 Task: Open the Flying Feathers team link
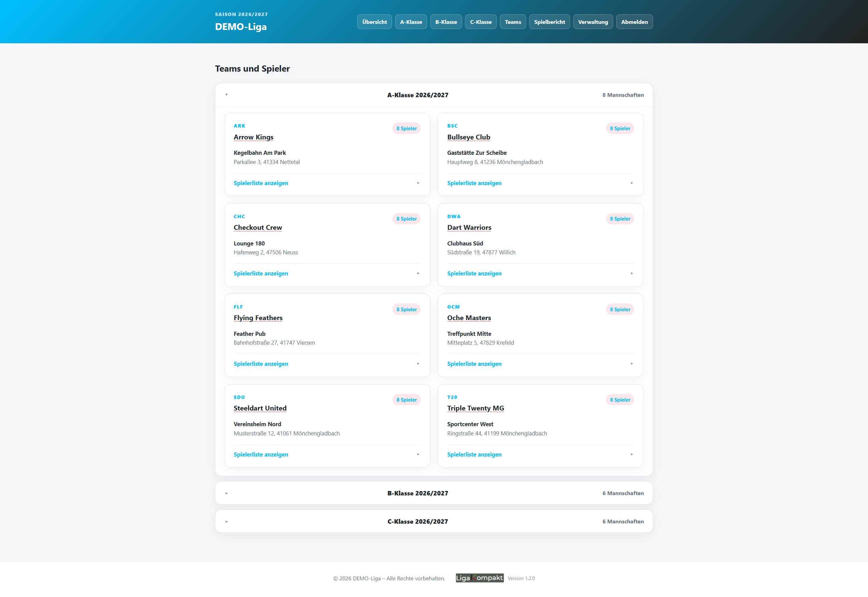[x=258, y=317]
